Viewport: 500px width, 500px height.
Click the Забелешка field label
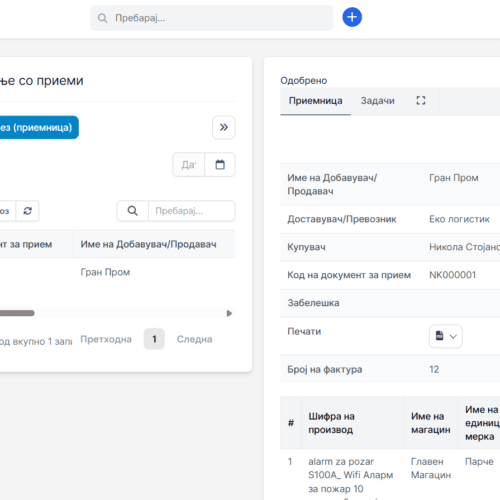(313, 303)
